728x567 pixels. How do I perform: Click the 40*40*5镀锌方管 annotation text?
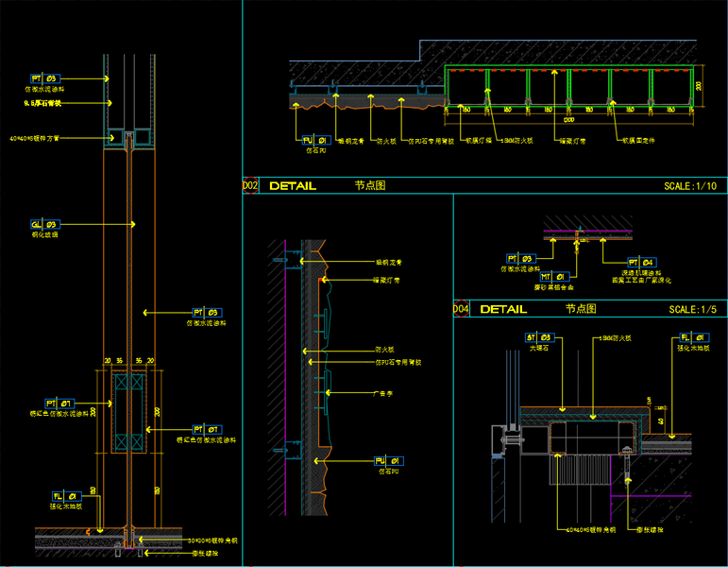35,139
